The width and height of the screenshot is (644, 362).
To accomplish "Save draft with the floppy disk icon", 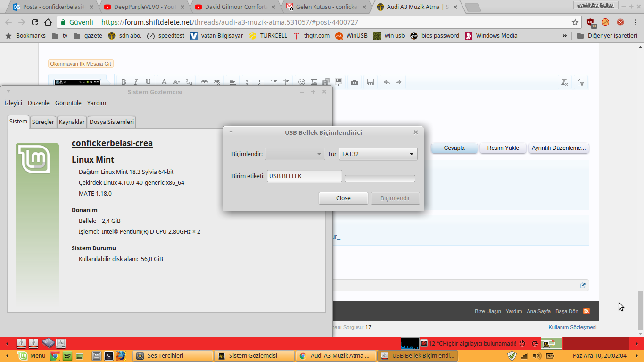I will [x=371, y=82].
